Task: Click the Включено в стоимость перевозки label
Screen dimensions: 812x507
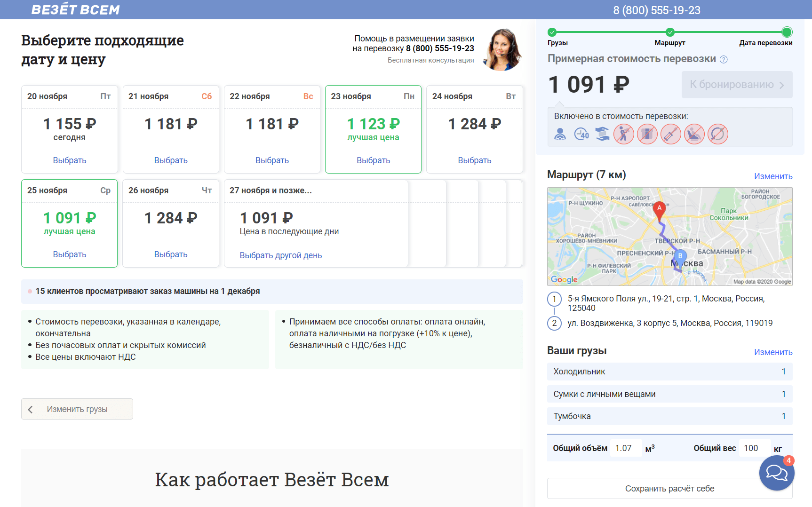Action: tap(621, 116)
